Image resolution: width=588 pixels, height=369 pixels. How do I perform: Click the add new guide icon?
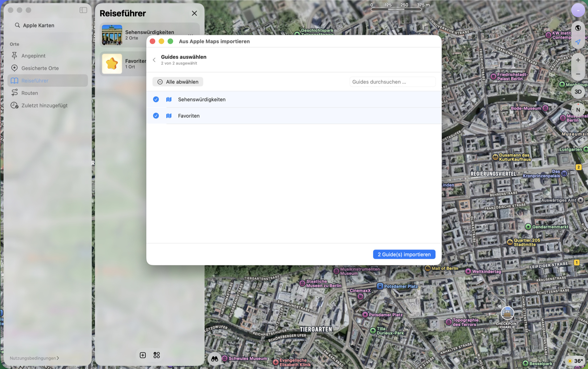click(x=143, y=355)
